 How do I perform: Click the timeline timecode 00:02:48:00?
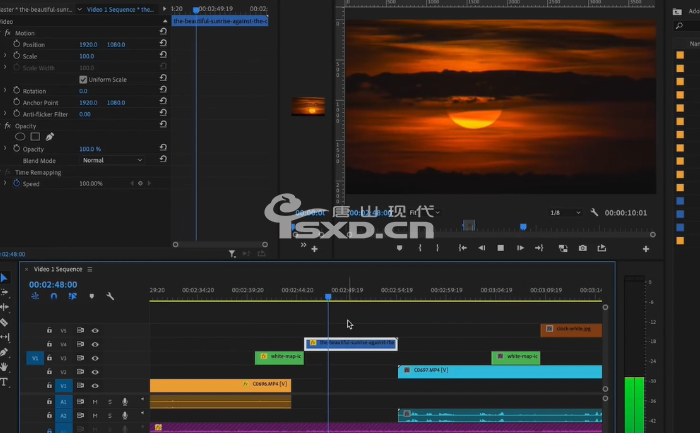[x=53, y=284]
